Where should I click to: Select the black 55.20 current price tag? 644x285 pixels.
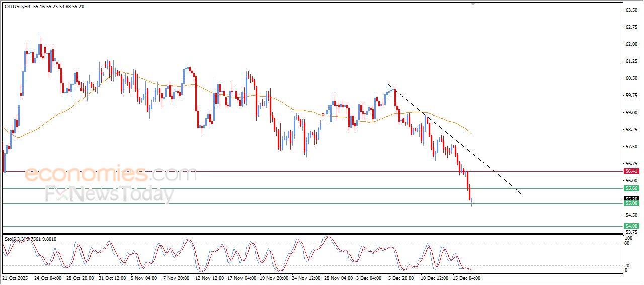click(x=631, y=199)
